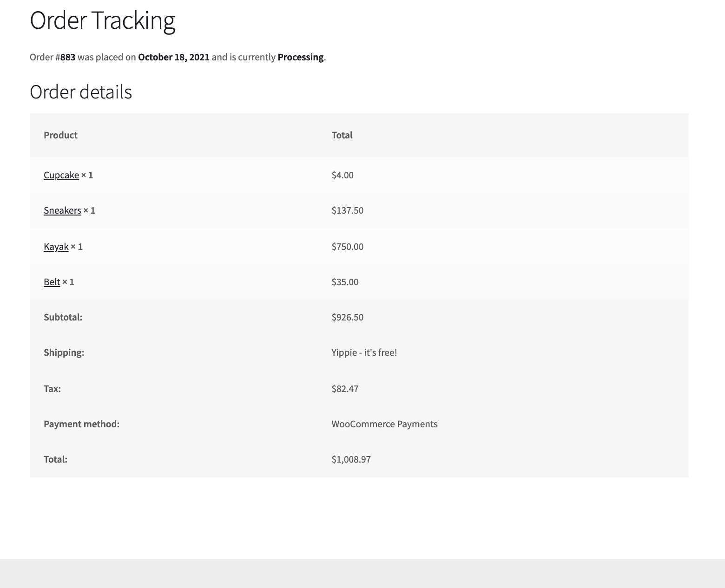Viewport: 725px width, 588px height.
Task: Click the Product column header
Action: [60, 135]
